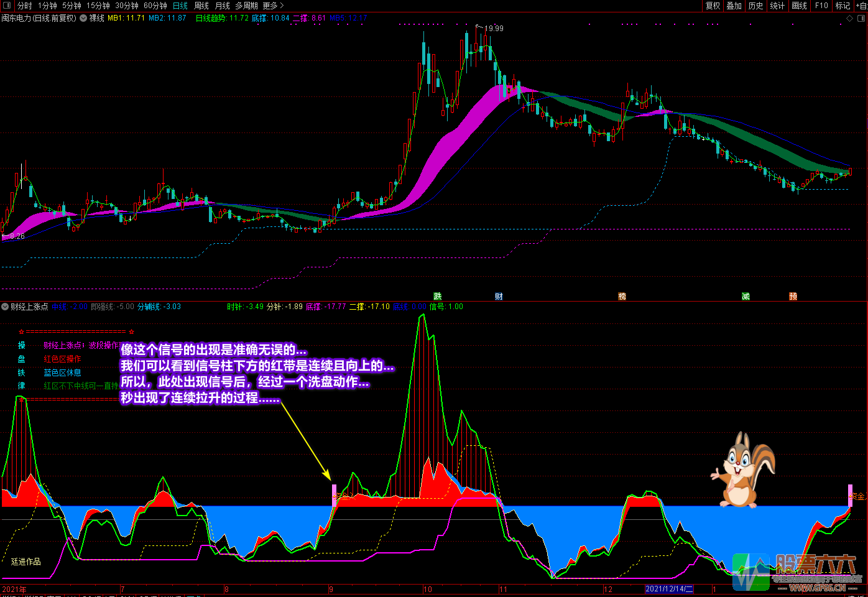Click the squirrel mascot image

744,470
